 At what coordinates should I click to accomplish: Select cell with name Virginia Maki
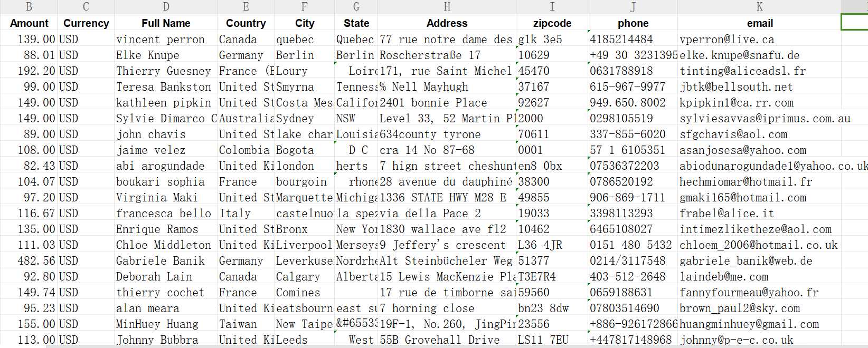coord(166,197)
